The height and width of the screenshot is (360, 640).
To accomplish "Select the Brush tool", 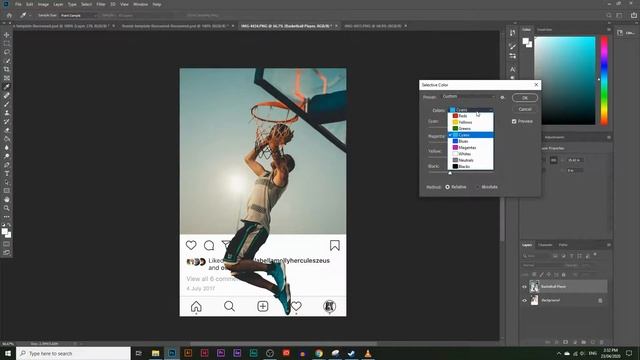I will click(7, 104).
